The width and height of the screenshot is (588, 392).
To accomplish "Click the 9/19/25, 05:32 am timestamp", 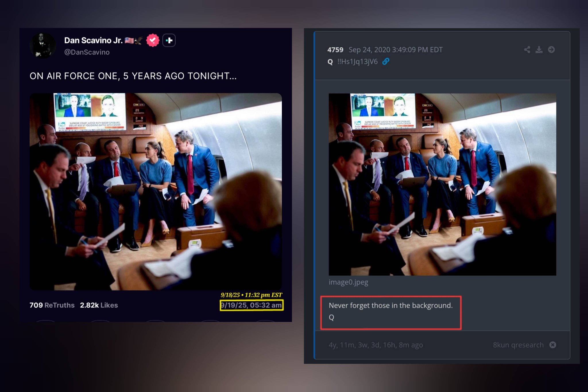I will [252, 305].
